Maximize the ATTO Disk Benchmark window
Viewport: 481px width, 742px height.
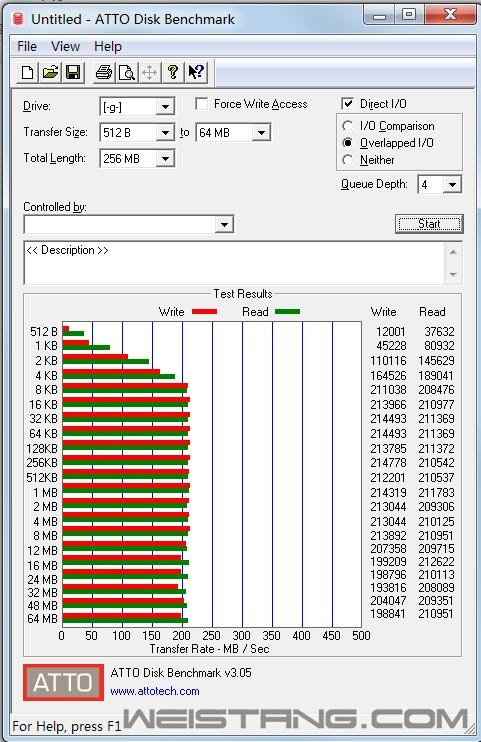(409, 16)
